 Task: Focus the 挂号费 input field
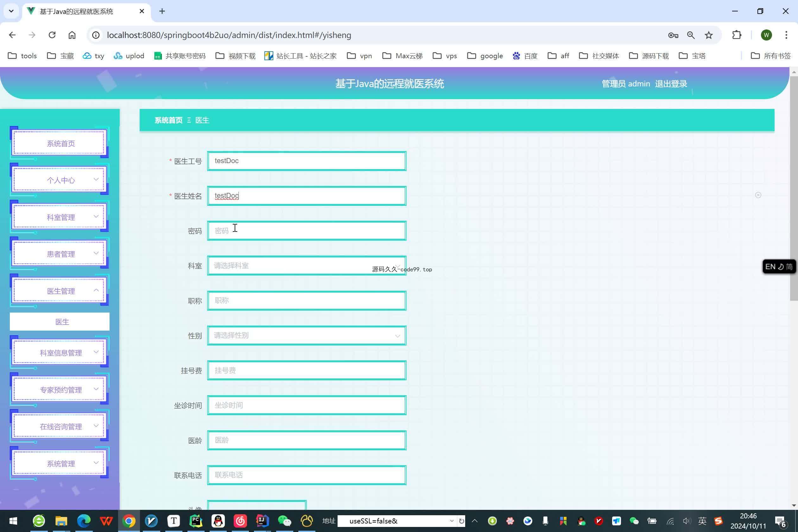point(307,370)
